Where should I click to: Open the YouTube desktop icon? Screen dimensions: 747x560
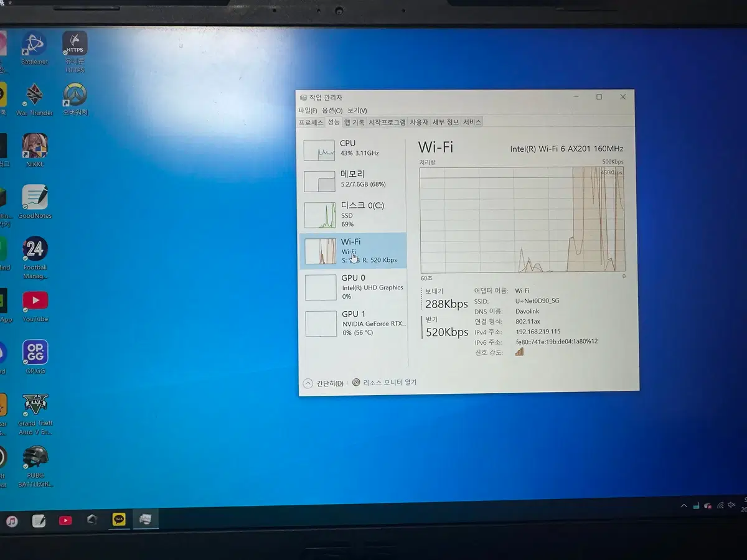35,306
